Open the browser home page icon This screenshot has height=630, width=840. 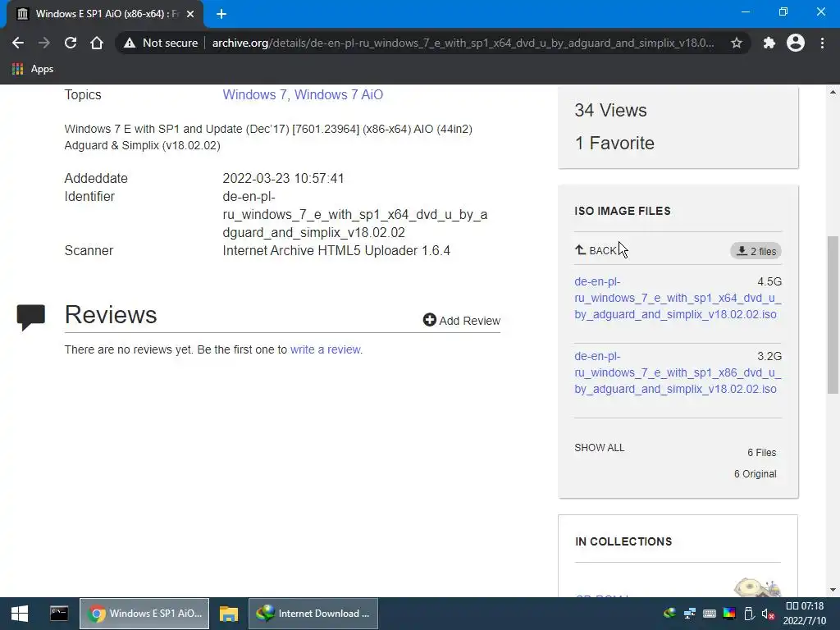97,43
